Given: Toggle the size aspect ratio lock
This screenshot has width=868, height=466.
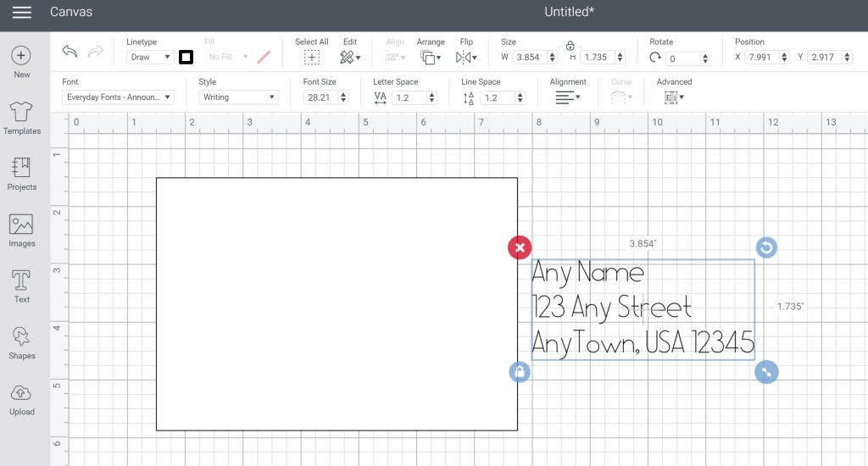Looking at the screenshot, I should tap(570, 46).
